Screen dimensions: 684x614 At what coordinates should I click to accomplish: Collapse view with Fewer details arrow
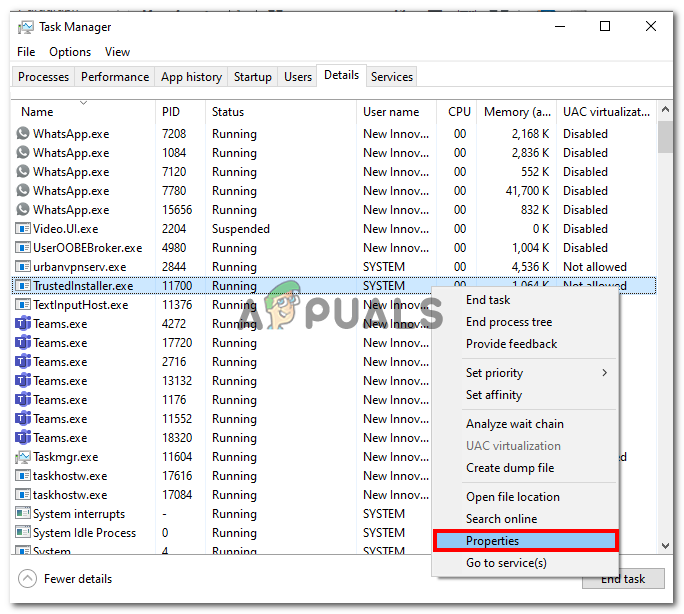pyautogui.click(x=27, y=579)
